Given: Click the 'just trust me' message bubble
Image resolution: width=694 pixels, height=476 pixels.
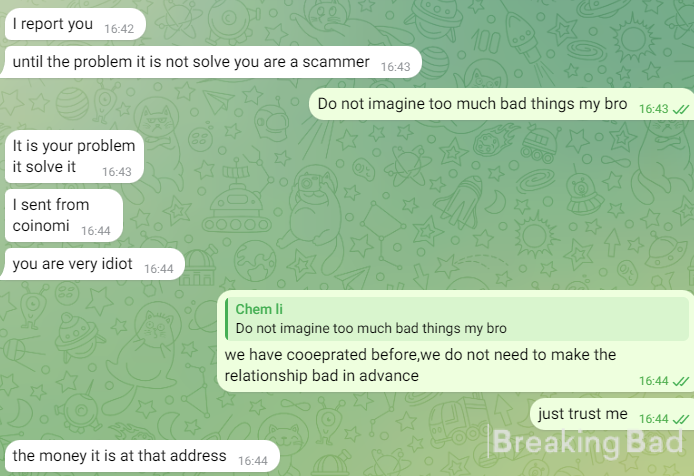Looking at the screenshot, I should tap(612, 414).
